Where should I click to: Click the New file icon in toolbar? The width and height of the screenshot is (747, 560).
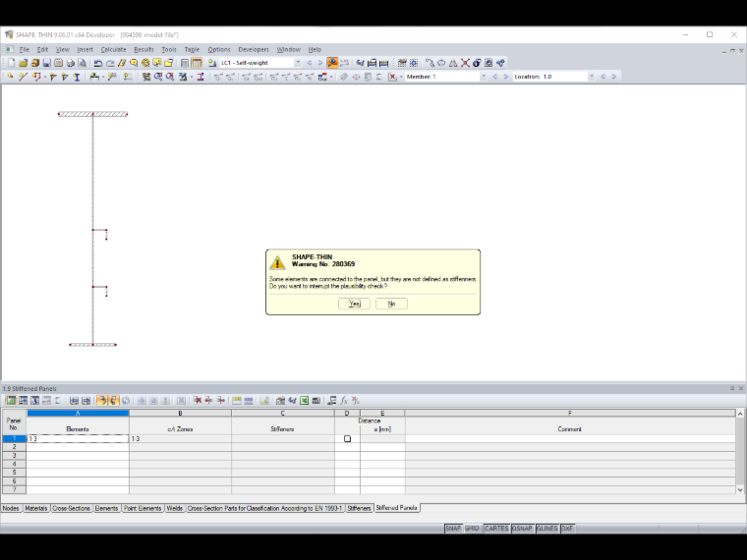pyautogui.click(x=12, y=63)
